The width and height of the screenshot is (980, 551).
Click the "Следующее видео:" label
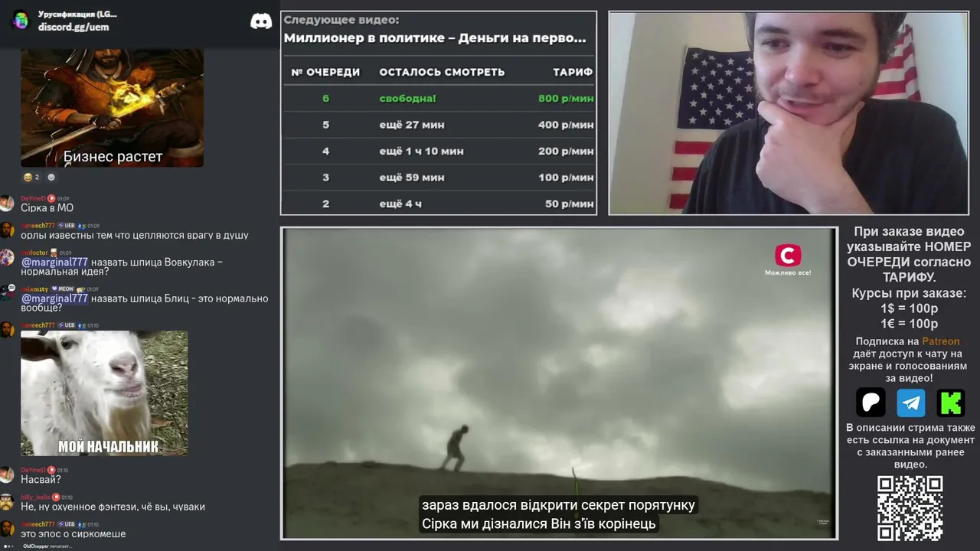(341, 21)
